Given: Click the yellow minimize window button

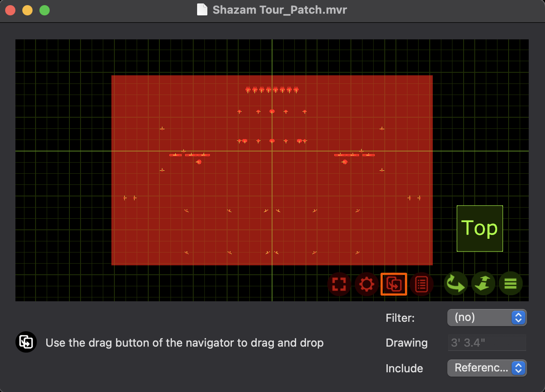Looking at the screenshot, I should point(27,10).
